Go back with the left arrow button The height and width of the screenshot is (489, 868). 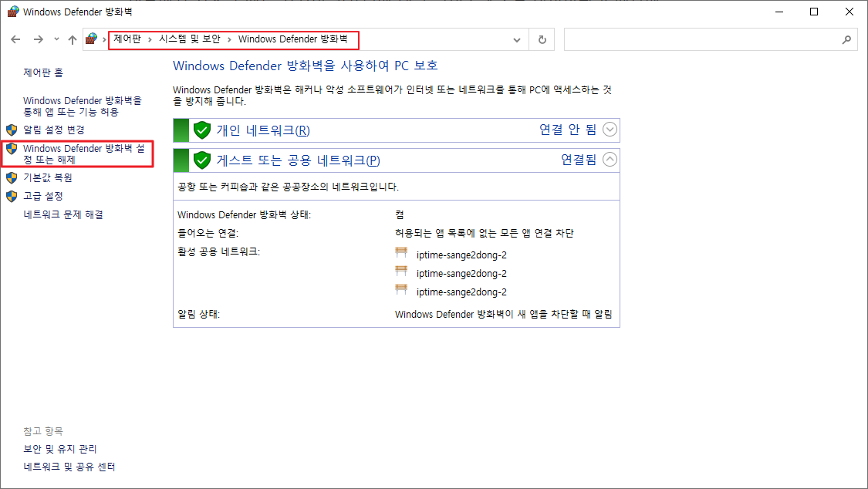(15, 39)
